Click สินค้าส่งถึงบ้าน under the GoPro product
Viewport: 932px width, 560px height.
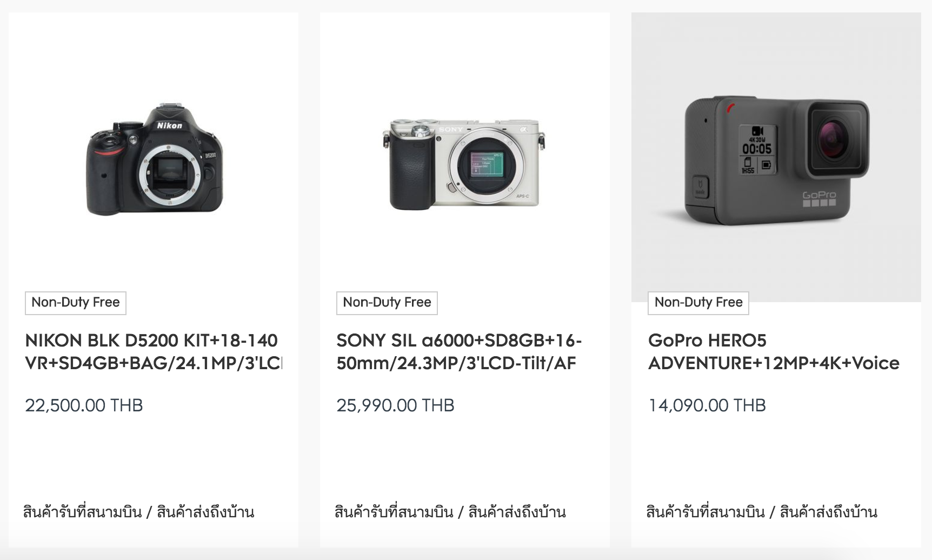[x=828, y=511]
